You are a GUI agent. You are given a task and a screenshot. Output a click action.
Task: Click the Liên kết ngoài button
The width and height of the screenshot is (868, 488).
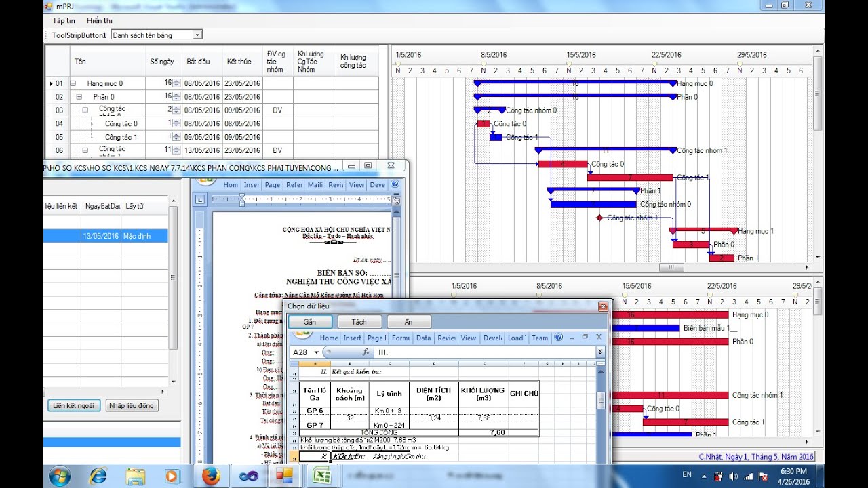74,405
